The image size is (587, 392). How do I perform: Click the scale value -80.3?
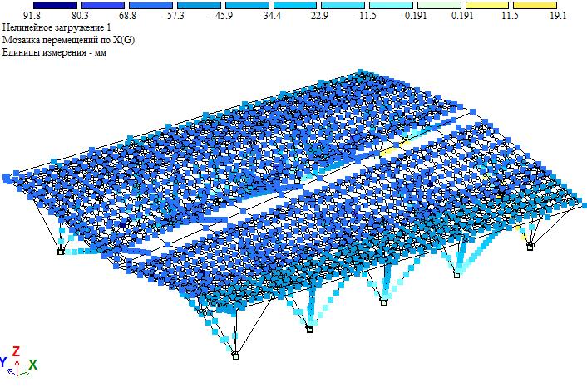tap(78, 16)
